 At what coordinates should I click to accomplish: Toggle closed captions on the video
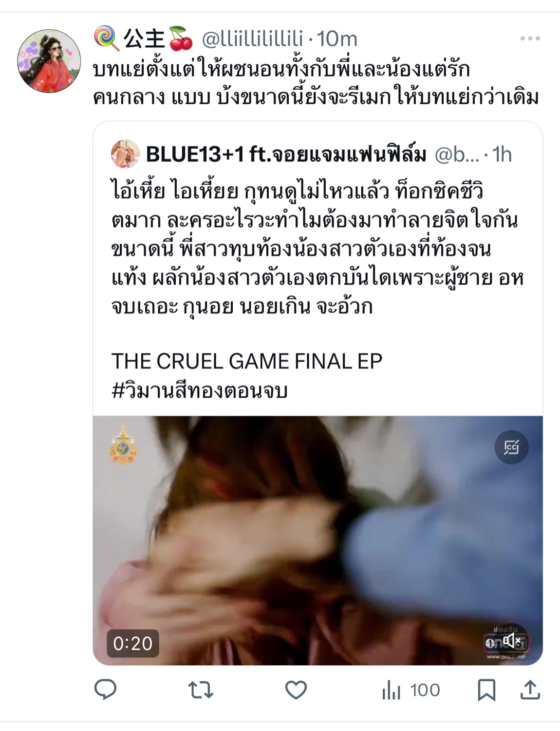[x=511, y=447]
